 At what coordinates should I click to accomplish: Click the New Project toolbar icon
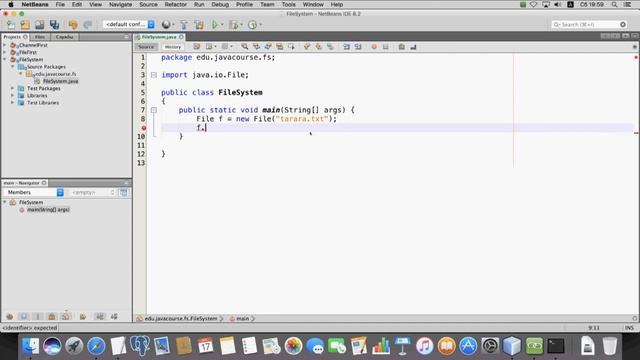25,24
